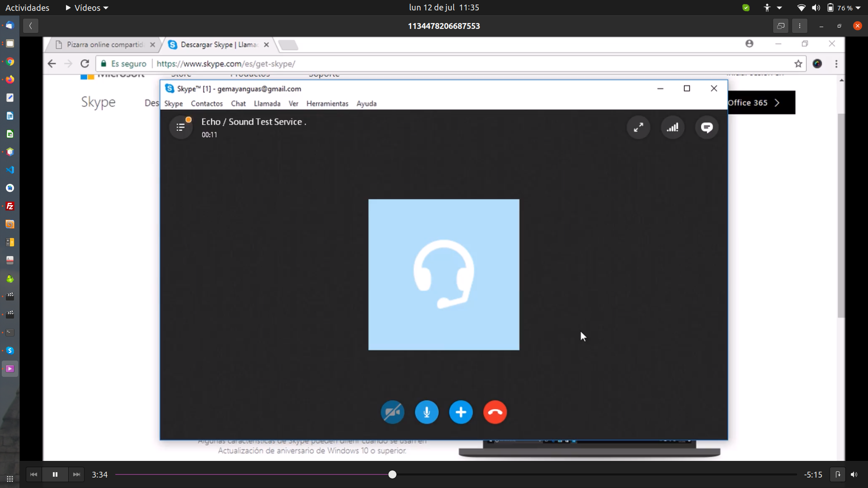Open LibreOffice Calc from dock
Image resolution: width=868 pixels, height=488 pixels.
pos(10,134)
